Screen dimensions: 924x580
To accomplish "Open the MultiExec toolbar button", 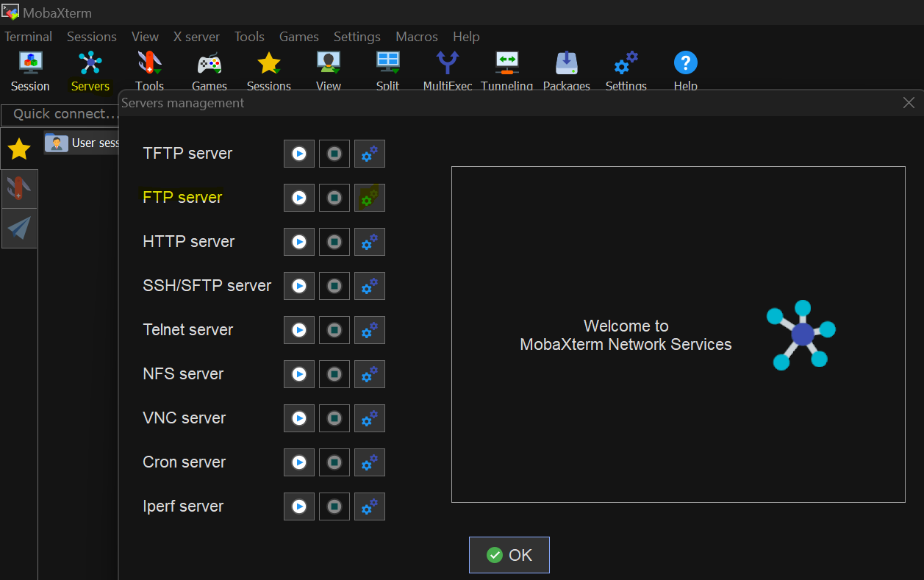I will [448, 71].
